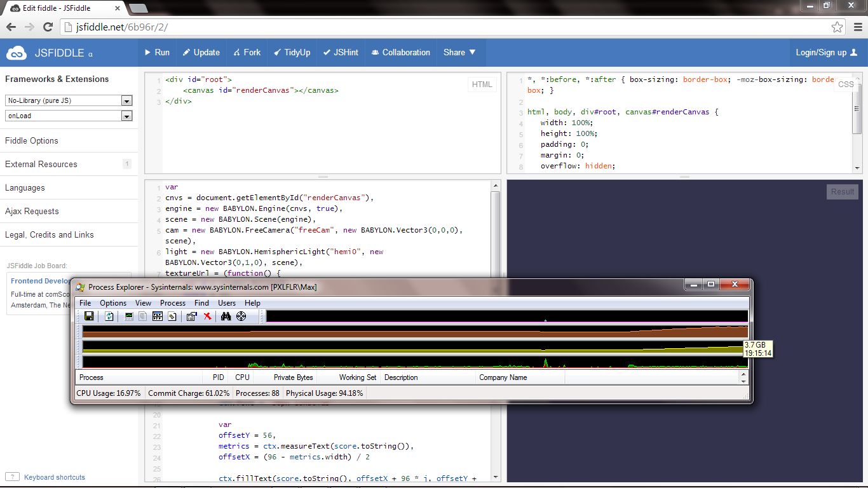Click Update button in JSFiddle toolbar
This screenshot has width=868, height=488.
pos(201,53)
